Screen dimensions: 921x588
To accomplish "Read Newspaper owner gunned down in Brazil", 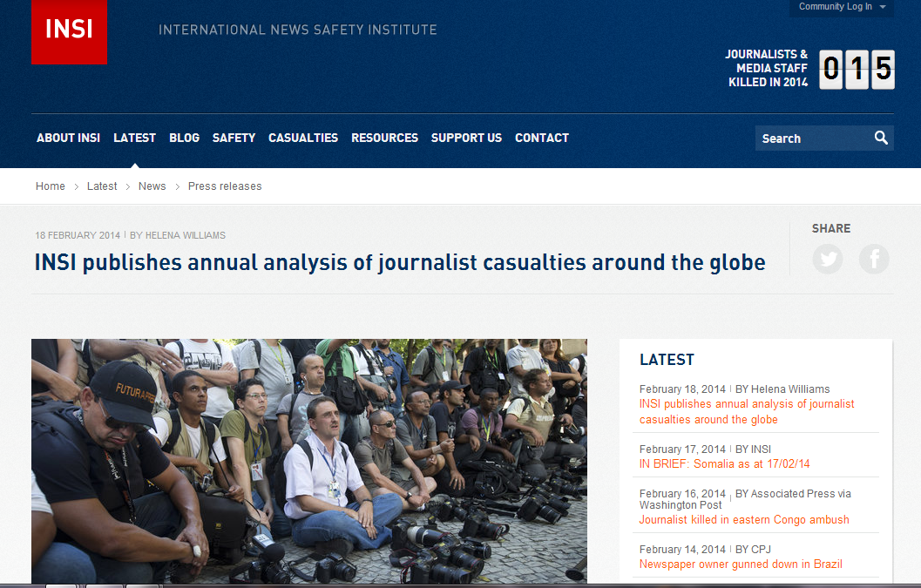I will (x=740, y=564).
